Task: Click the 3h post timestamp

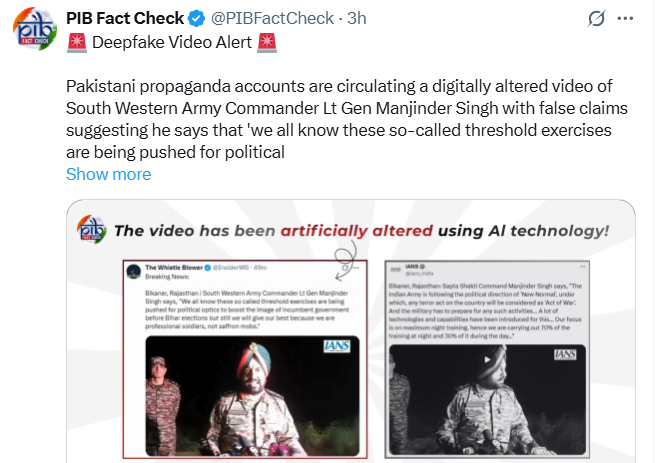Action: click(x=355, y=18)
